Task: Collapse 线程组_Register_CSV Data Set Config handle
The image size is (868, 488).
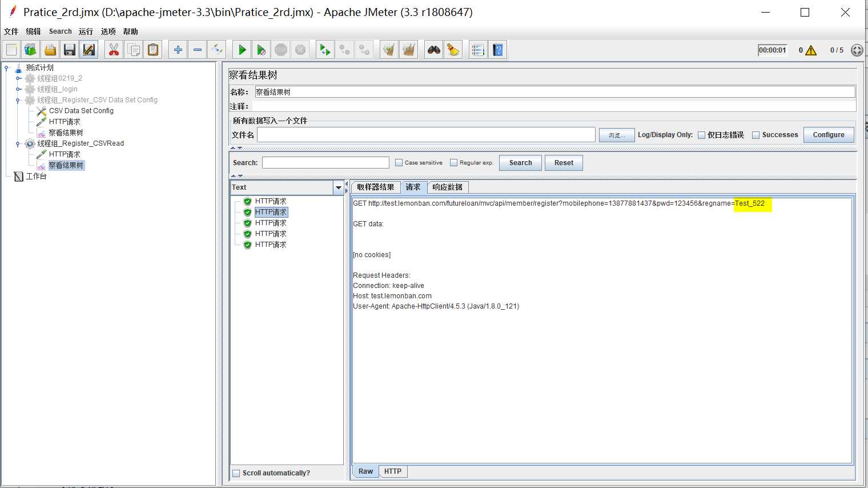Action: click(18, 100)
